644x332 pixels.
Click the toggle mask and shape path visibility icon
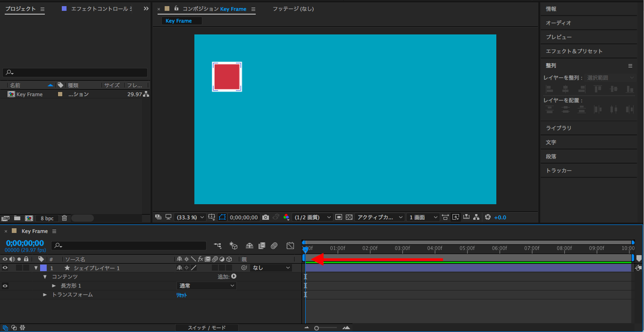click(222, 217)
